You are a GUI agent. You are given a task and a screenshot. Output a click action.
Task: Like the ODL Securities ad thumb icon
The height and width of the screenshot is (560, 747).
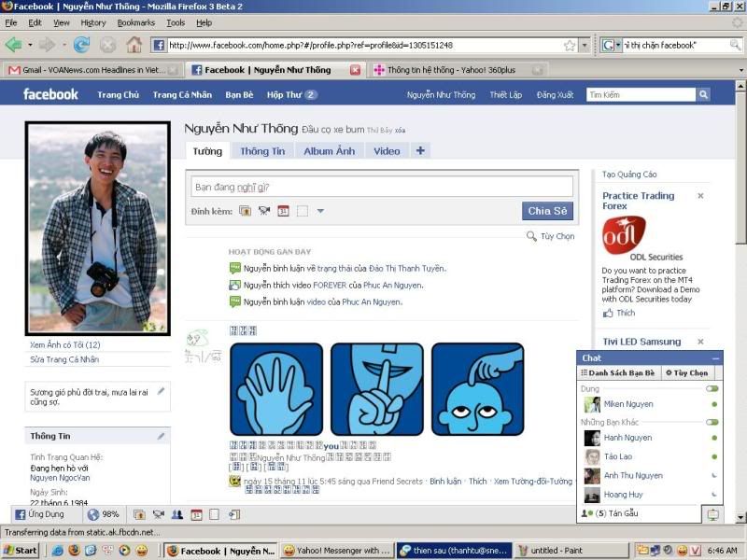(x=608, y=313)
